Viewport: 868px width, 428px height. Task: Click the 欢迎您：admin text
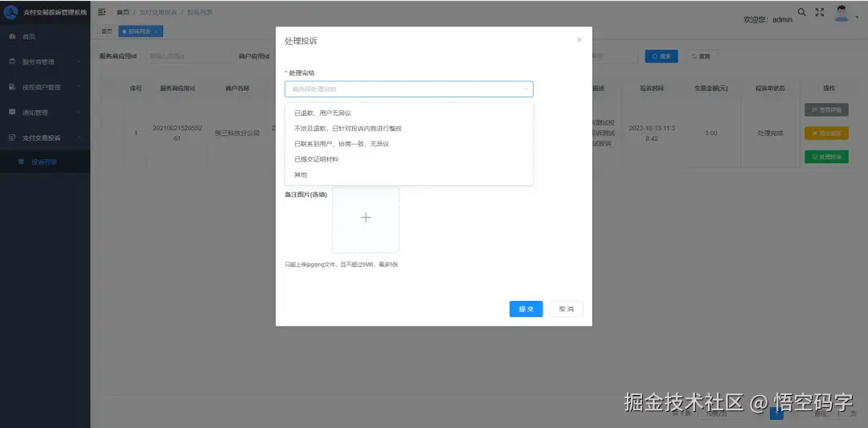click(768, 19)
